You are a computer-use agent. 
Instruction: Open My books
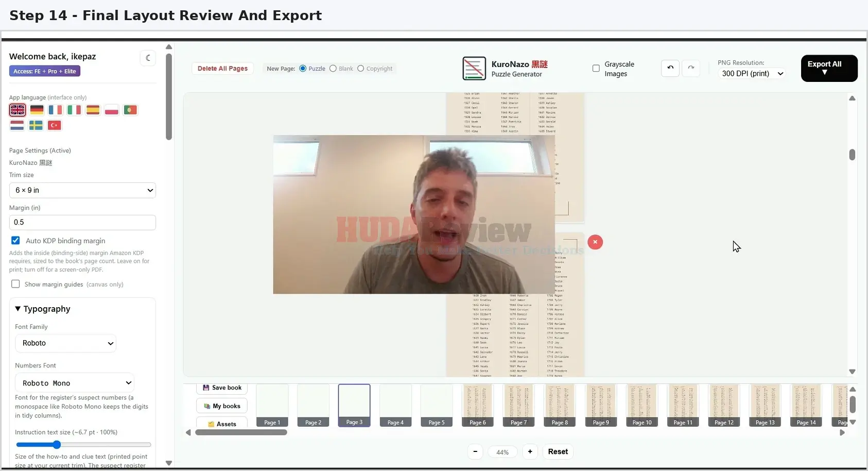pos(222,406)
